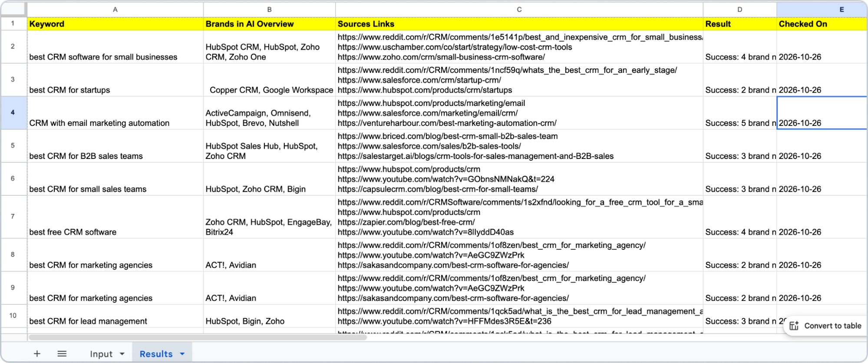The height and width of the screenshot is (363, 868).
Task: Select column D header
Action: pos(739,10)
